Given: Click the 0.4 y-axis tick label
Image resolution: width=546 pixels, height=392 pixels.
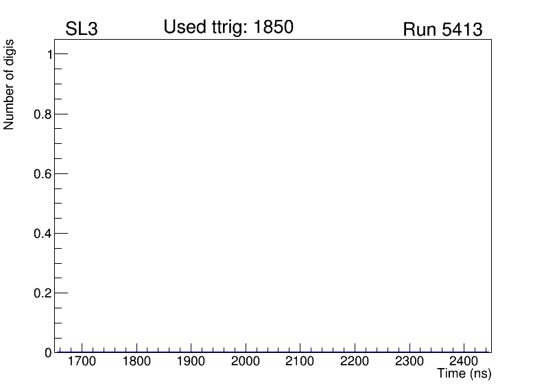Looking at the screenshot, I should [43, 234].
